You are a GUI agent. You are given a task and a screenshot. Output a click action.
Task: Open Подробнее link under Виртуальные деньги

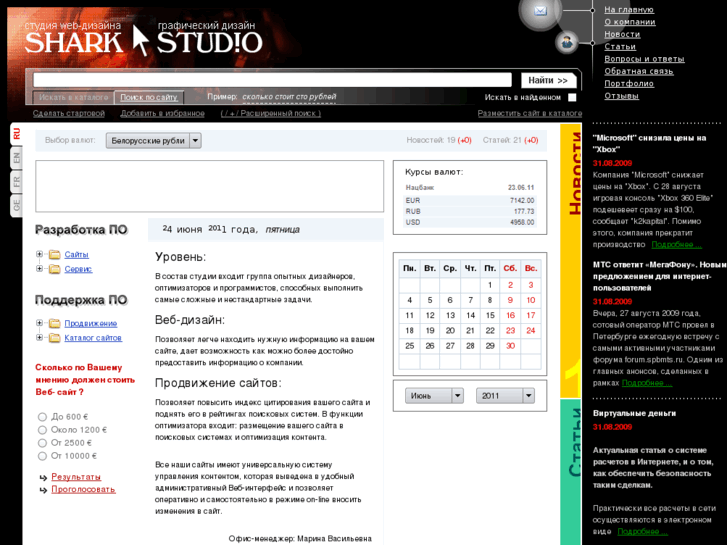(642, 532)
